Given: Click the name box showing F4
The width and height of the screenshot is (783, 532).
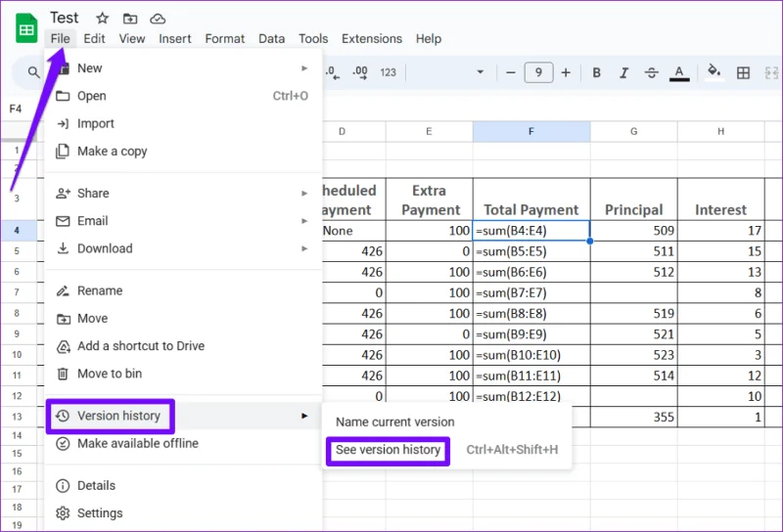Looking at the screenshot, I should pos(16,109).
